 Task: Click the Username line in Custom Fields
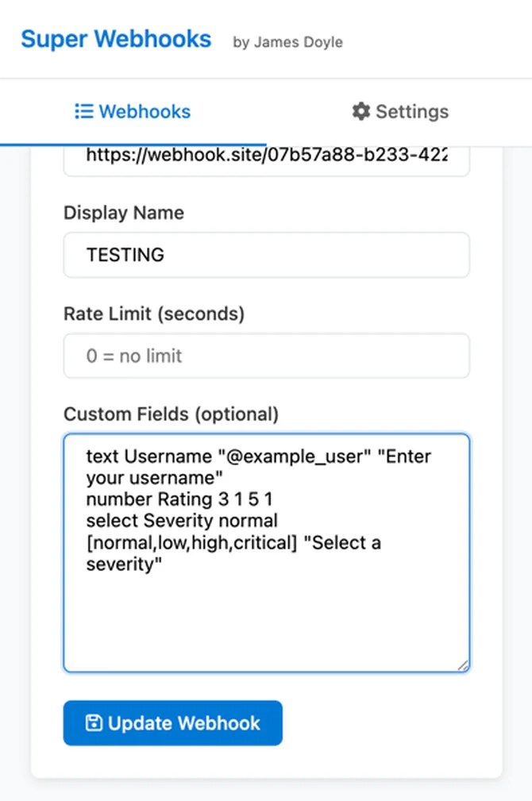pos(258,456)
